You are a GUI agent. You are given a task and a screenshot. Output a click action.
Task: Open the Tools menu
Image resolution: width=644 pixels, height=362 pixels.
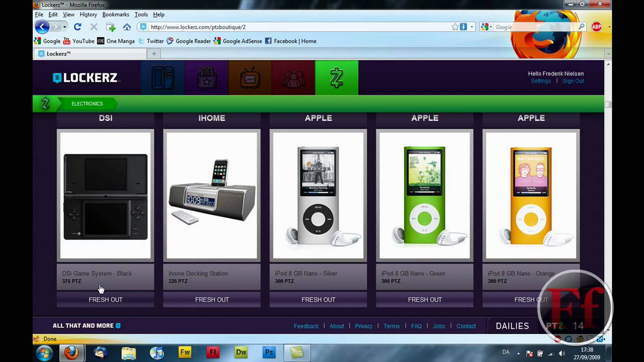point(141,15)
